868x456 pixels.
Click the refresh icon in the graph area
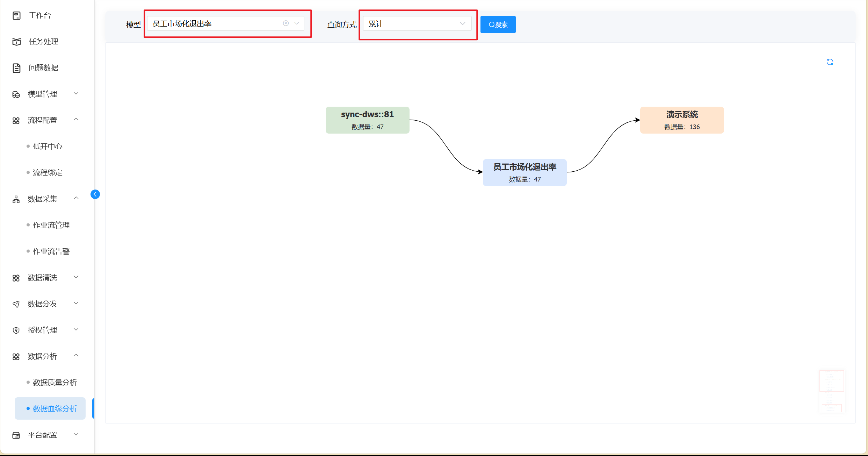[x=830, y=62]
